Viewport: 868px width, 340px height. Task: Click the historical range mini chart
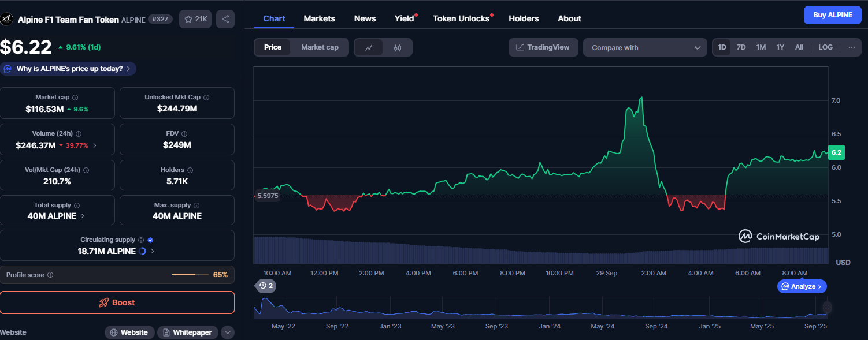[x=540, y=307]
